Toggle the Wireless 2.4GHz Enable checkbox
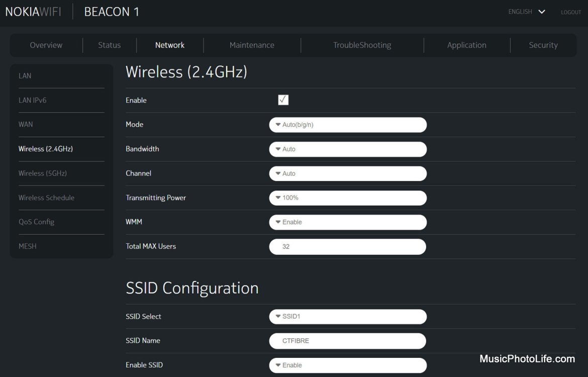This screenshot has width=588, height=377. click(x=283, y=100)
